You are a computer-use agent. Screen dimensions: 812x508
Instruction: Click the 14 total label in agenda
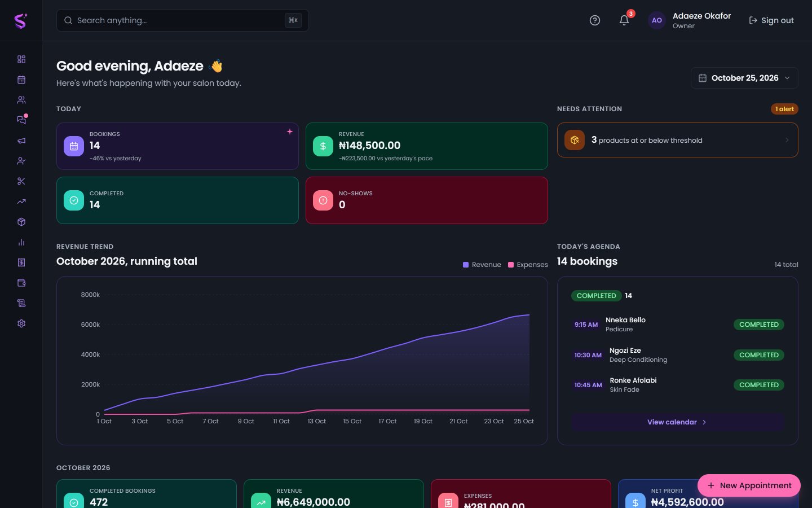[786, 265]
